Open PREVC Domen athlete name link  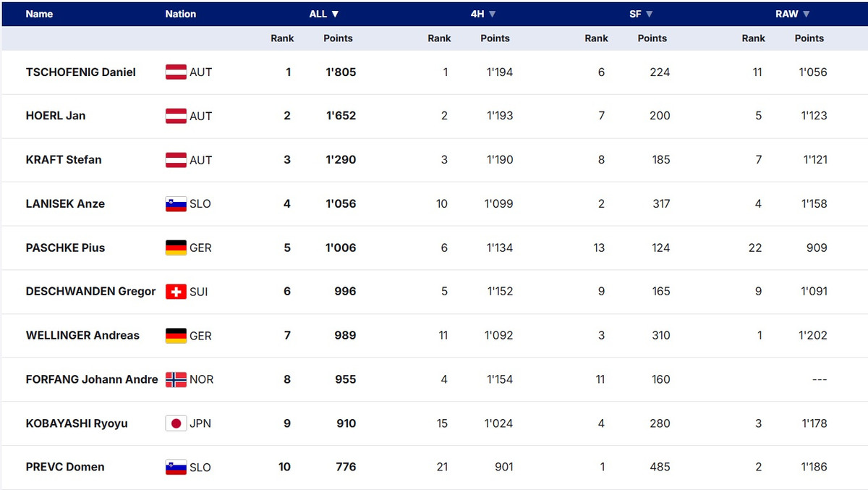tap(64, 467)
